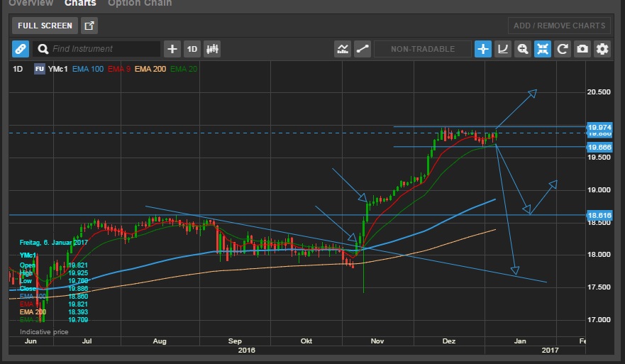Click the Nov label on time axis
625x364 pixels.
click(377, 341)
